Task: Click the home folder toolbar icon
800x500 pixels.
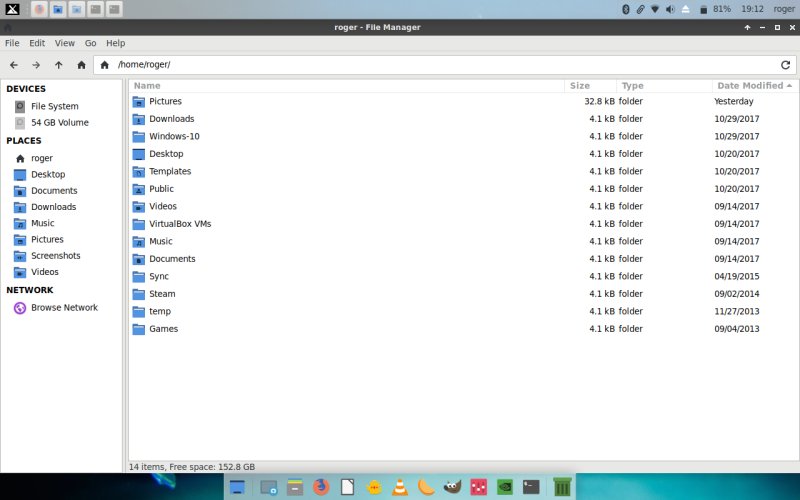Action: pos(81,65)
